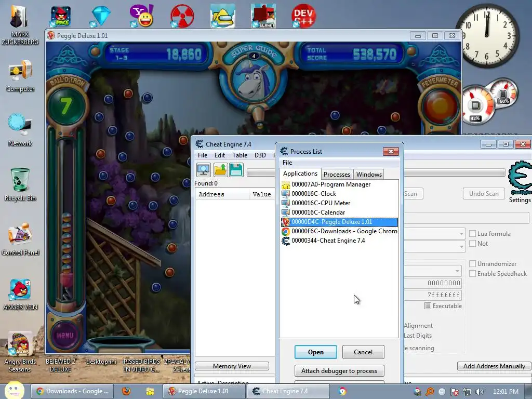Click the Downloads - Google taskbar button
This screenshot has width=532, height=399.
pos(72,391)
